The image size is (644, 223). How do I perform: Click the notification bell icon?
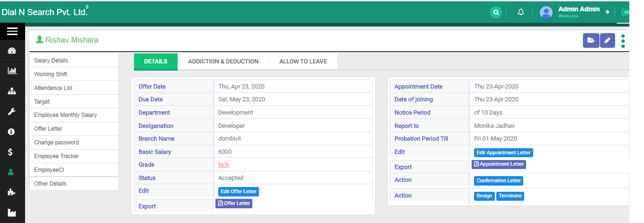[x=521, y=12]
